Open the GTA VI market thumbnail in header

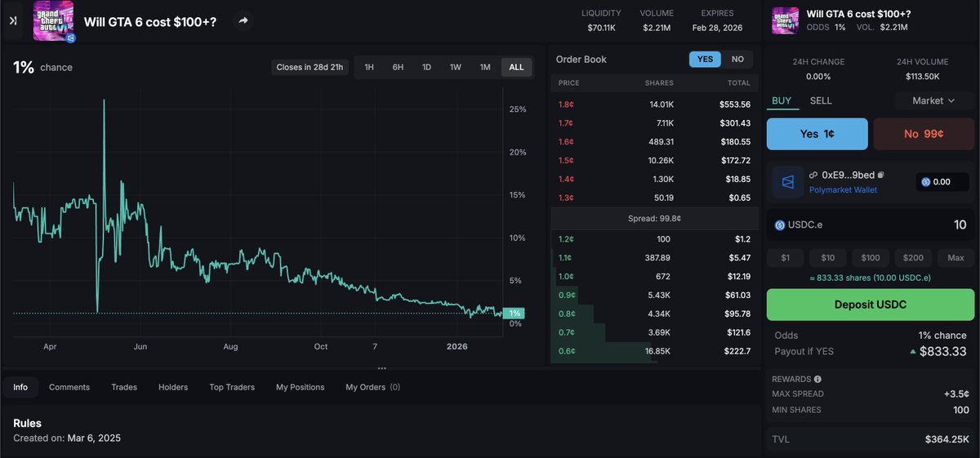pos(53,21)
